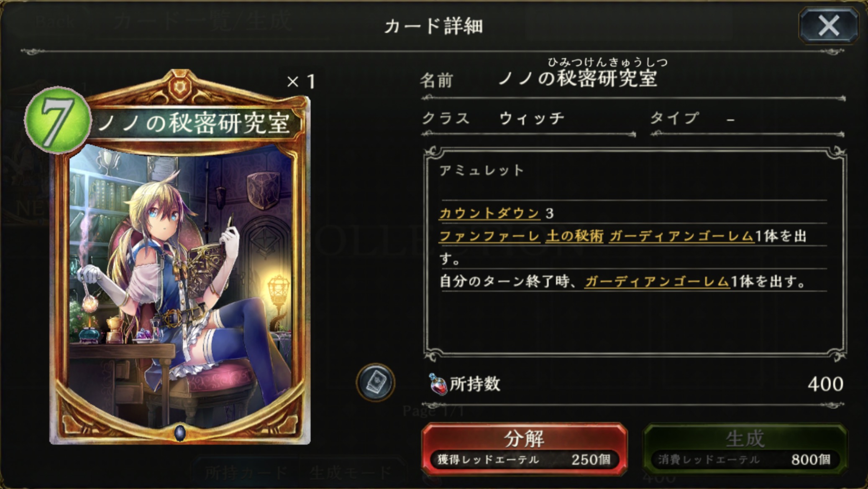Close the card details dialog

[x=829, y=25]
